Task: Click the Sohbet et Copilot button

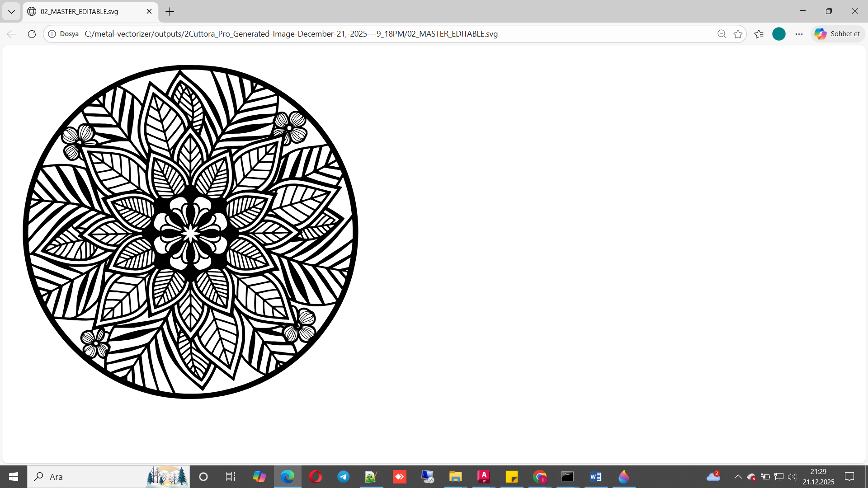Action: 837,34
